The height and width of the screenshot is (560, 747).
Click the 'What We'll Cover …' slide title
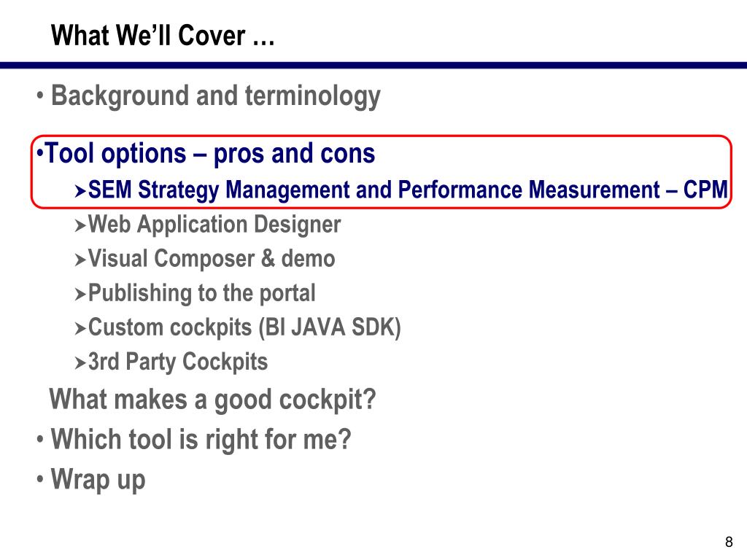click(163, 36)
